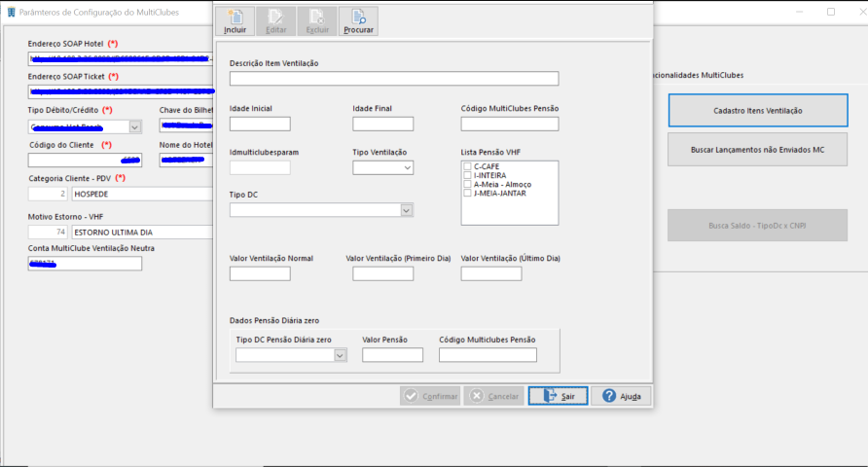Click the Lista Pensão VHF label
The height and width of the screenshot is (467, 868).
(x=490, y=152)
